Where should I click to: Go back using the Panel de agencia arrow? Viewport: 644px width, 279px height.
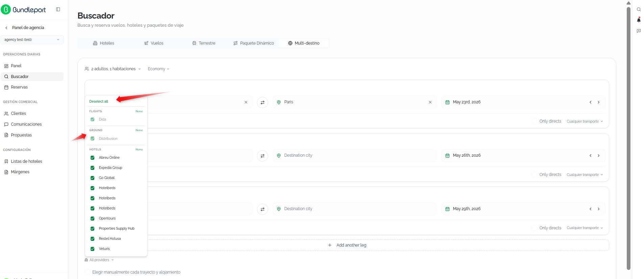coord(6,28)
